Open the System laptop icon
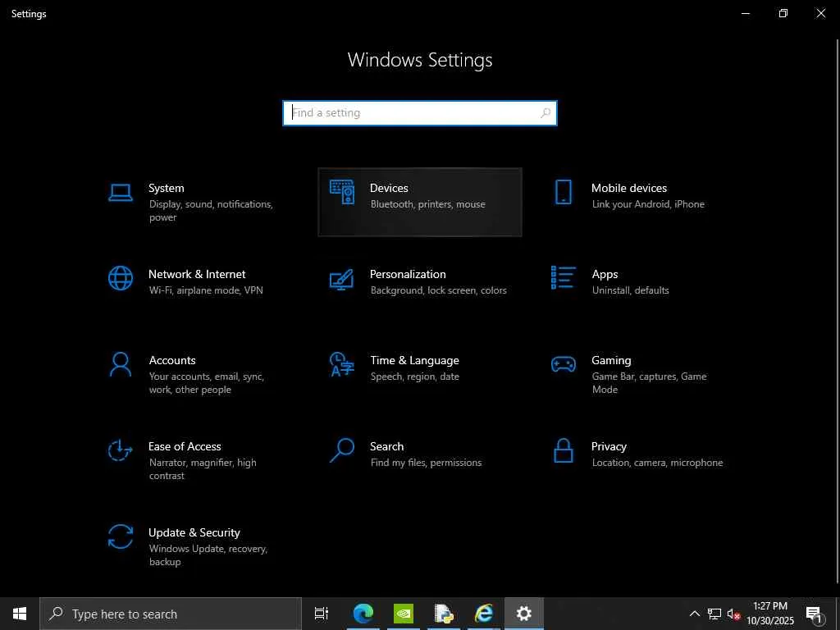840x630 pixels. coord(120,192)
